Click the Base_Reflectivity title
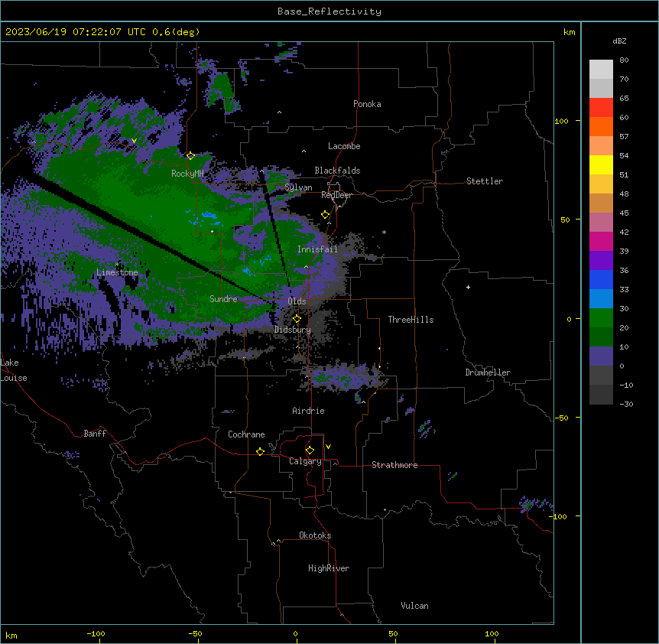The image size is (659, 644). pyautogui.click(x=329, y=11)
